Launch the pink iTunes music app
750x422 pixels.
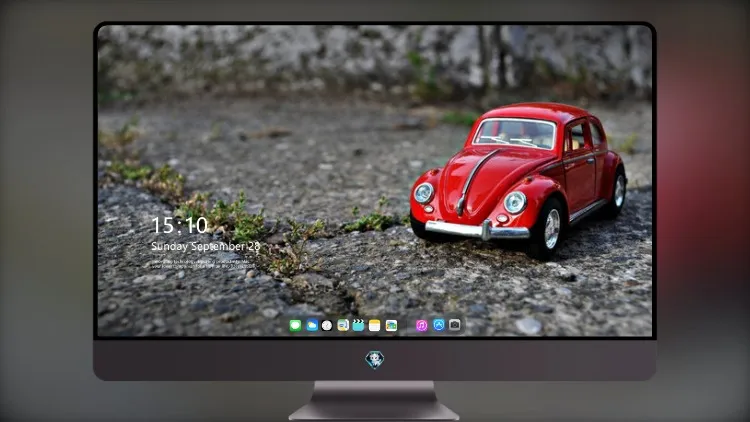pos(421,325)
